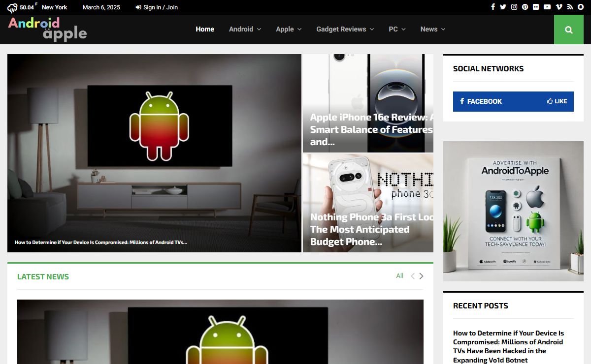
Task: Open the Nothing Phone 3a First Look article
Action: (x=372, y=229)
